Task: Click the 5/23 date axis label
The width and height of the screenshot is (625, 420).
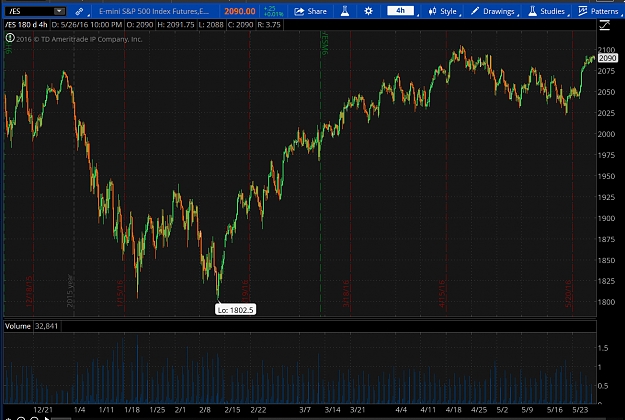Action: click(580, 410)
